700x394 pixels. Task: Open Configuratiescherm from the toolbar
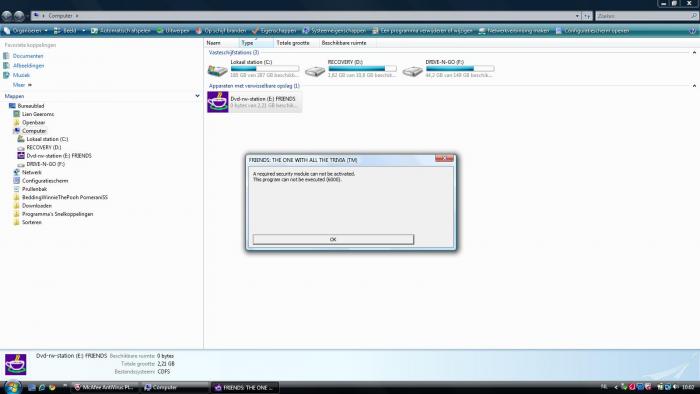point(592,31)
